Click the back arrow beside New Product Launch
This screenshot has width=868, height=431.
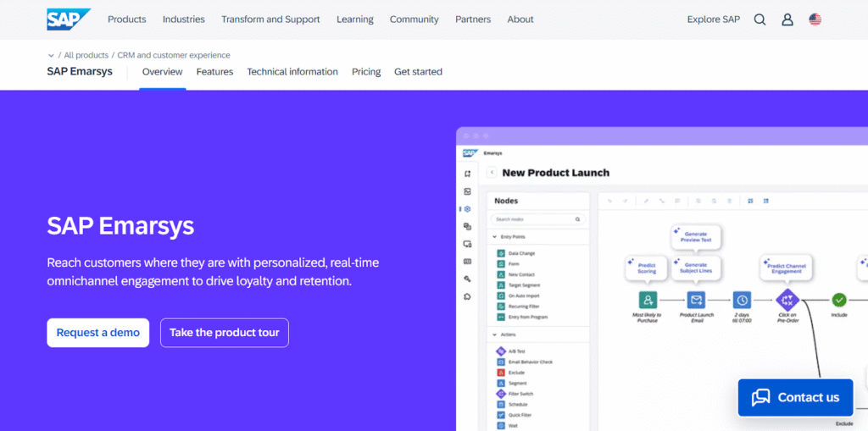coord(492,173)
